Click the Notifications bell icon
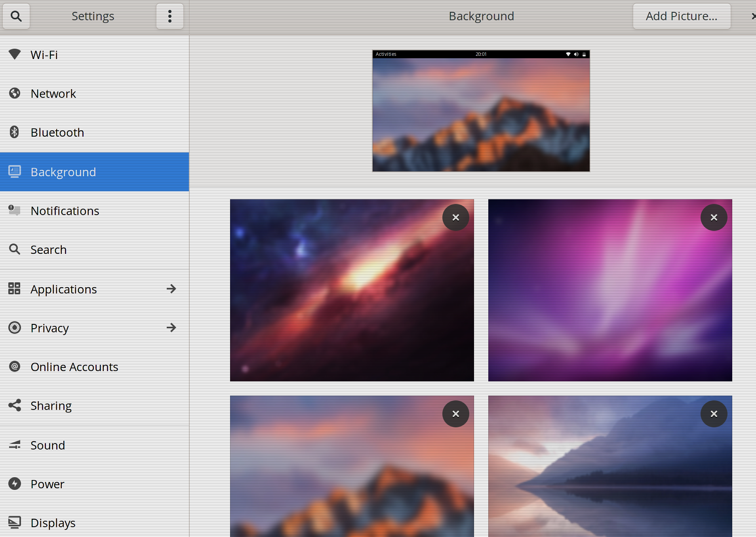The width and height of the screenshot is (756, 537). click(15, 210)
